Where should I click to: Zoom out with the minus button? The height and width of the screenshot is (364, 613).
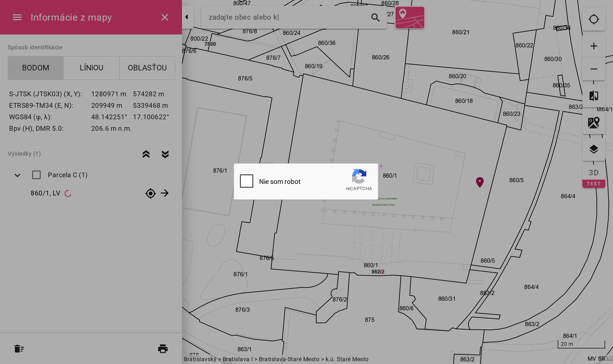pos(594,69)
